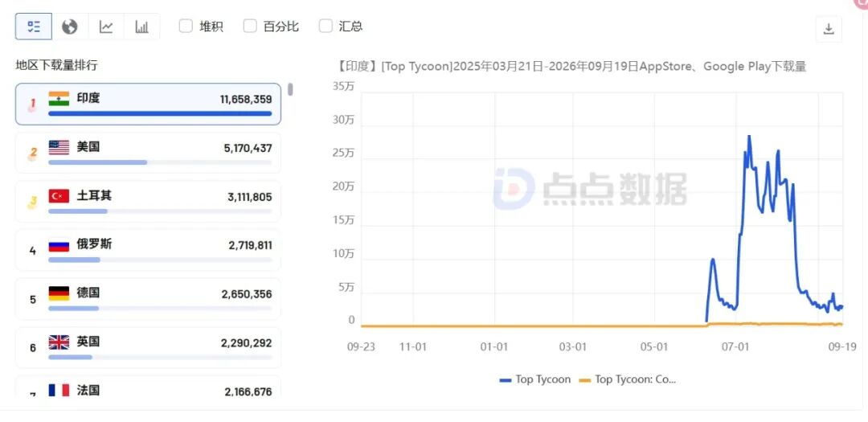Click the 地区下载量排行 heading
The image size is (868, 422).
point(56,65)
